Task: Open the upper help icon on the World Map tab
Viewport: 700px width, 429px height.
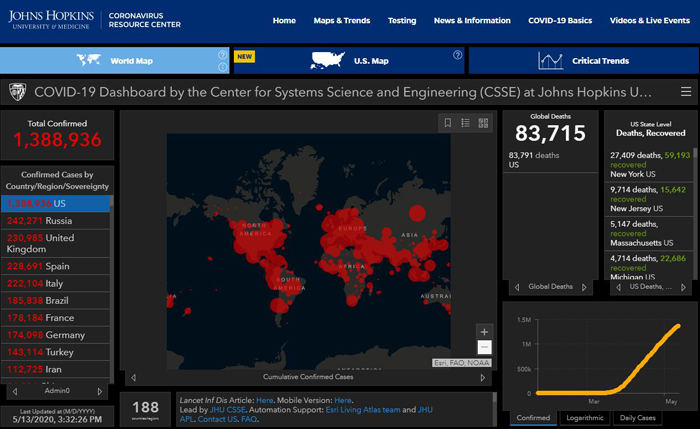Action: [222, 54]
